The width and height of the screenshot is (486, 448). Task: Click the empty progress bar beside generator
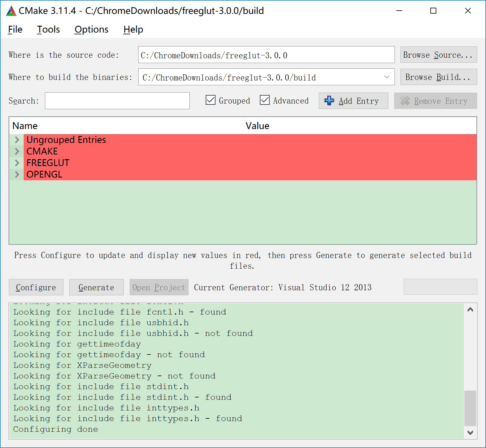point(440,287)
